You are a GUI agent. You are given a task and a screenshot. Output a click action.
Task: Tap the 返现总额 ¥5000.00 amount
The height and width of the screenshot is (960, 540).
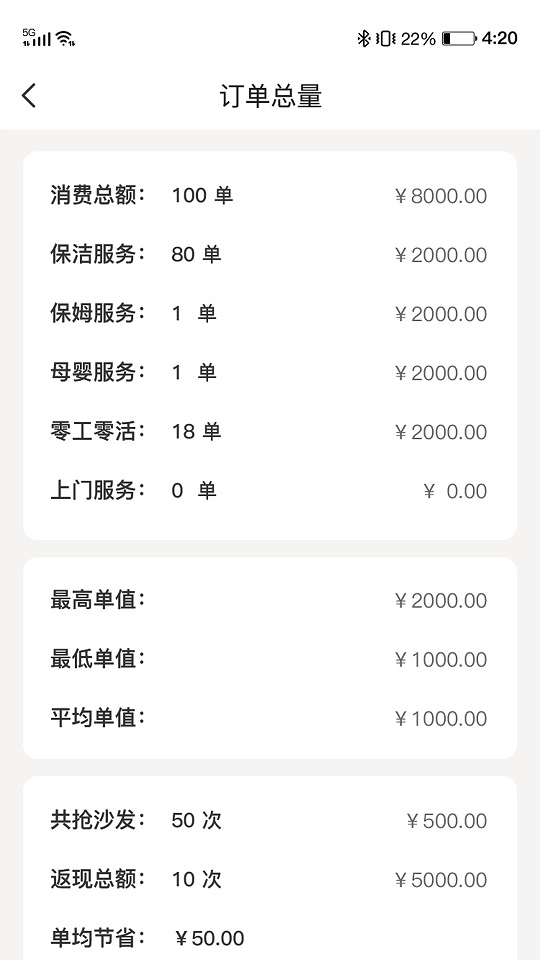pos(441,880)
